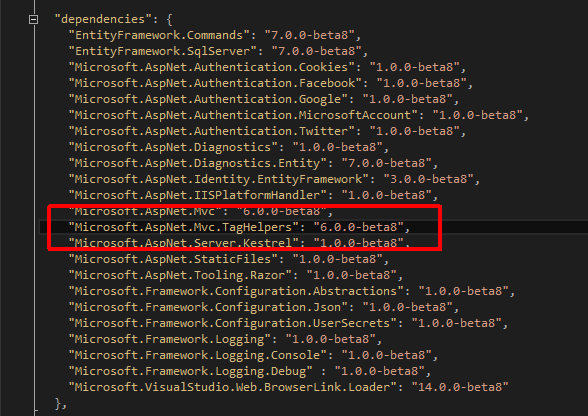
Task: Click the EntityFramework.SqlServer version value
Action: (316, 51)
